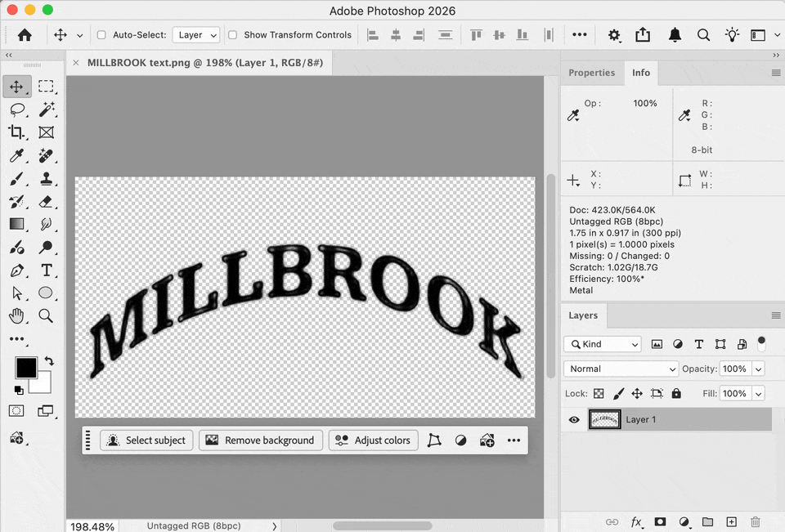Click the black foreground color swatch
Screen dimensions: 785x532
point(26,368)
